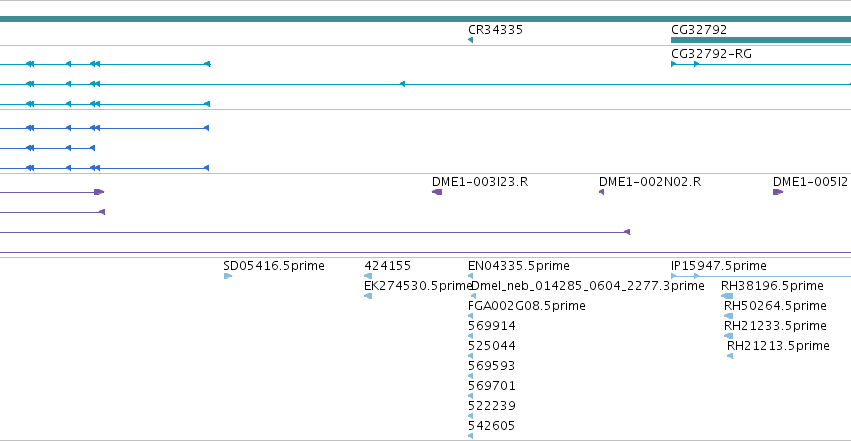The height and width of the screenshot is (441, 851).
Task: Select the CR34335 gene label
Action: click(x=495, y=30)
